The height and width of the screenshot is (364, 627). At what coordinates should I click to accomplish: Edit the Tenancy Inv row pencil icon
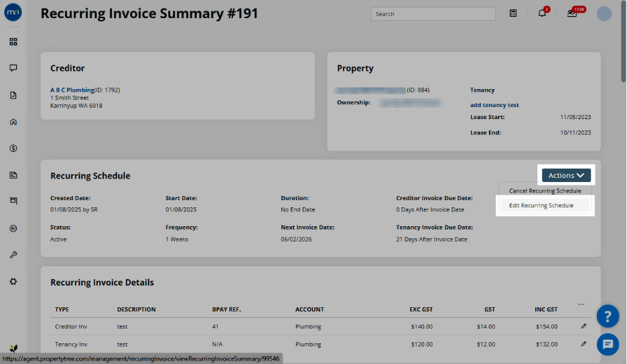(x=583, y=344)
